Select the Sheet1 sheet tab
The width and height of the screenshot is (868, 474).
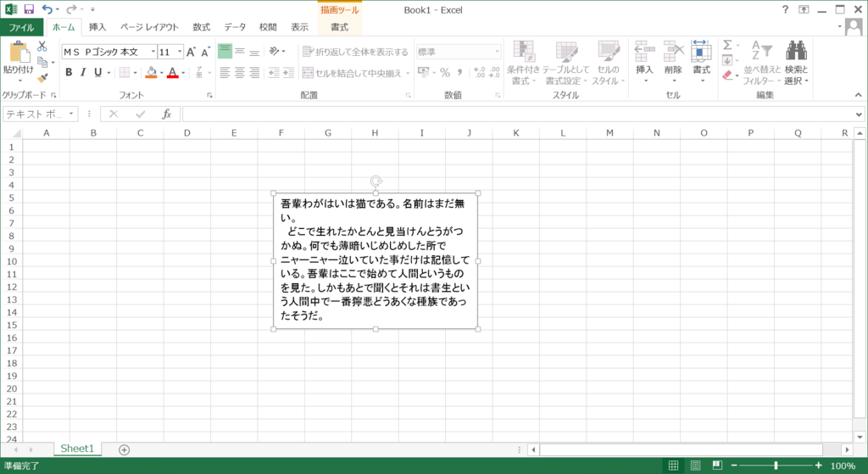click(77, 449)
